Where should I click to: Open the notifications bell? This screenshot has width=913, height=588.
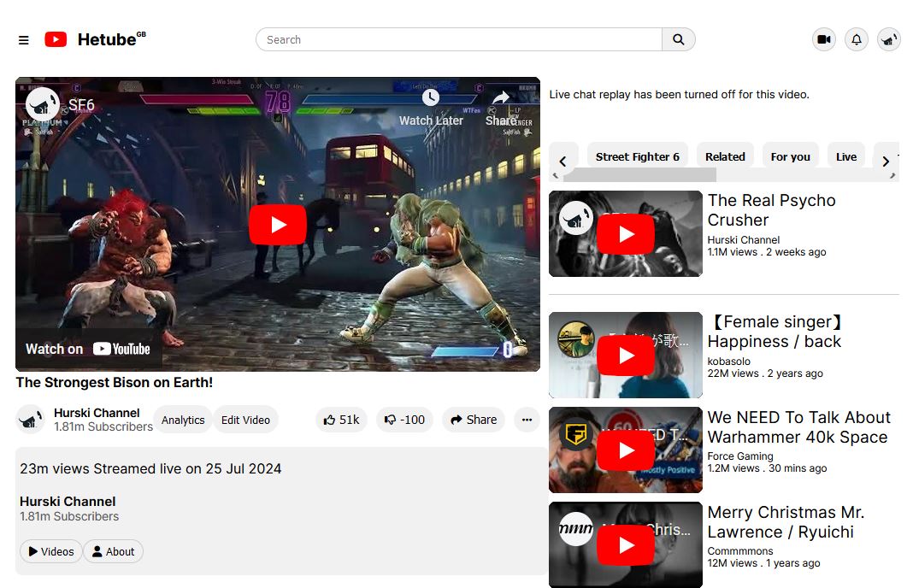pyautogui.click(x=857, y=39)
